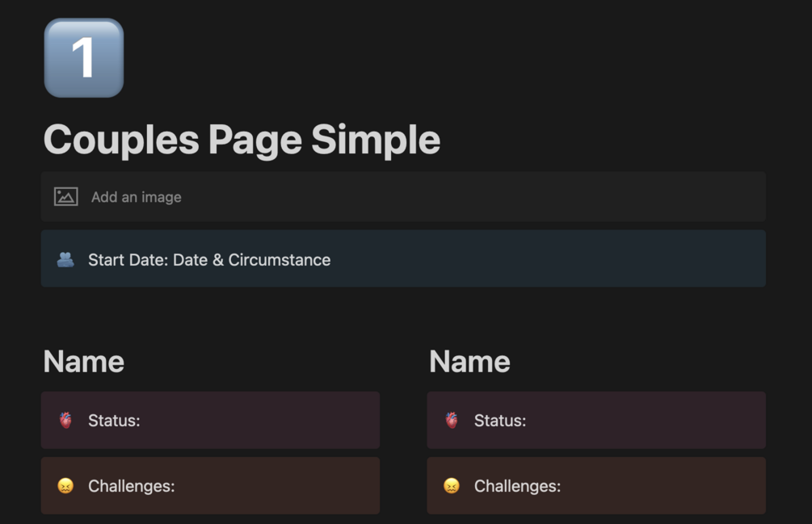Click the word "Date" after the Start Date colon

[x=190, y=260]
